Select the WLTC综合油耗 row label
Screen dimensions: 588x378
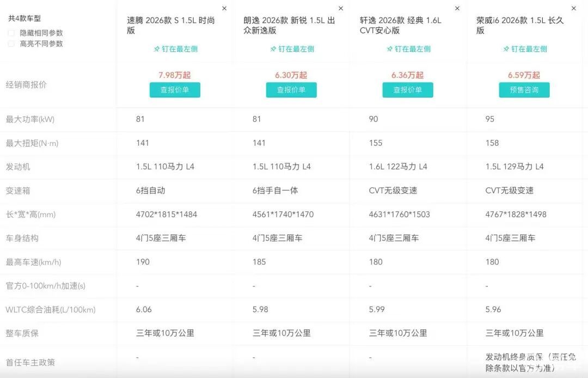pos(51,310)
